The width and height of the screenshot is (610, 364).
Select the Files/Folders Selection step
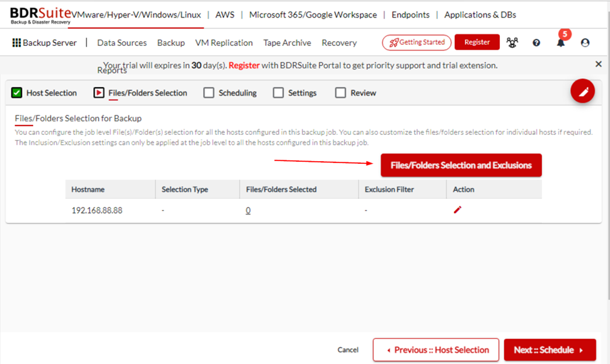click(x=140, y=93)
